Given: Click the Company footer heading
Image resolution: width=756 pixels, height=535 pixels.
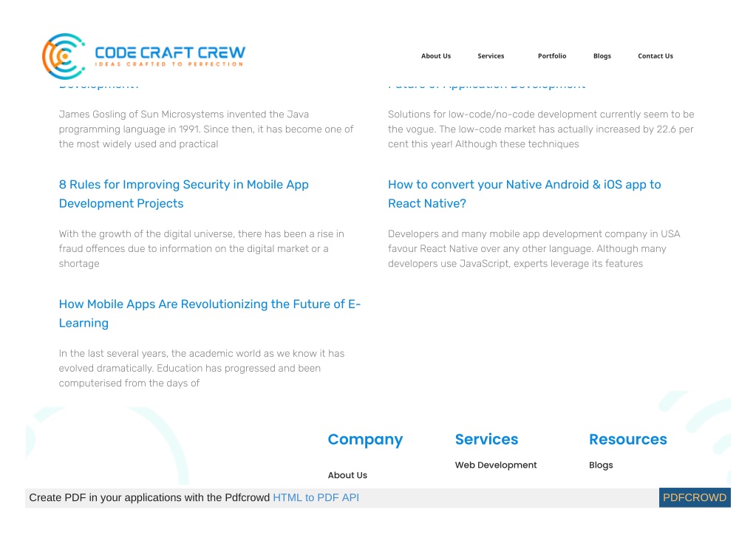Looking at the screenshot, I should pyautogui.click(x=365, y=440).
